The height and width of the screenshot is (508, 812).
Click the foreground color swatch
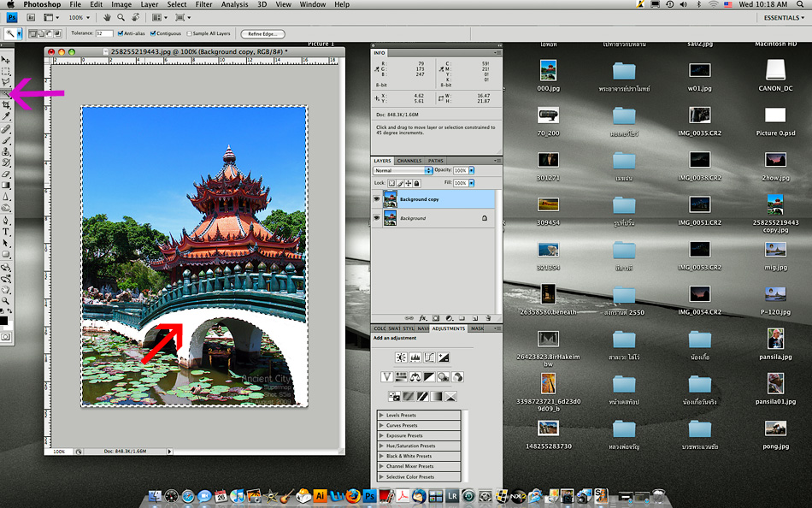point(4,321)
